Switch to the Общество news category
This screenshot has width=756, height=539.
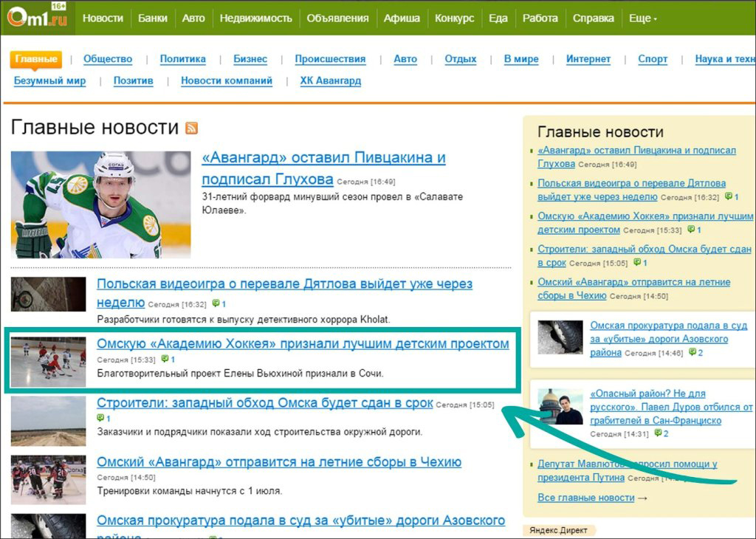(x=108, y=59)
